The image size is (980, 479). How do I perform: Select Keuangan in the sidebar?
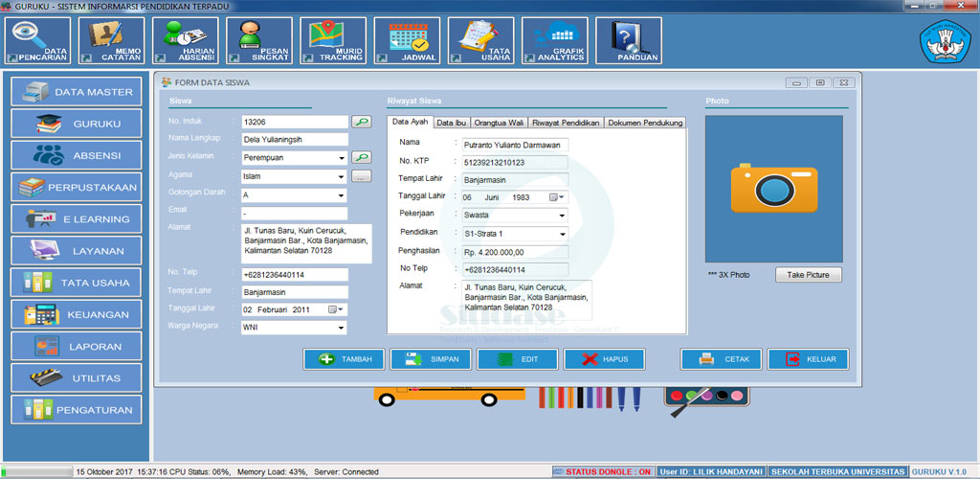(77, 314)
